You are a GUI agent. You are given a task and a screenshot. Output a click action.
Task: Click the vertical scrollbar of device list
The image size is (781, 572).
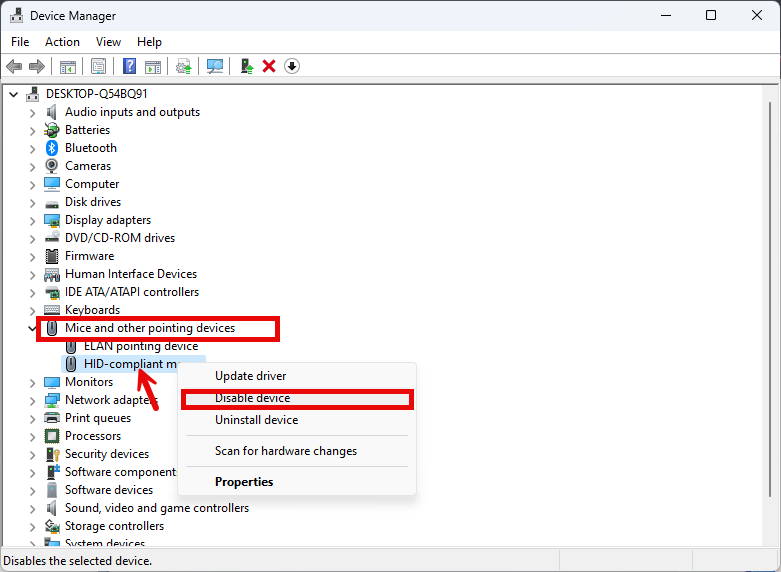tap(768, 300)
